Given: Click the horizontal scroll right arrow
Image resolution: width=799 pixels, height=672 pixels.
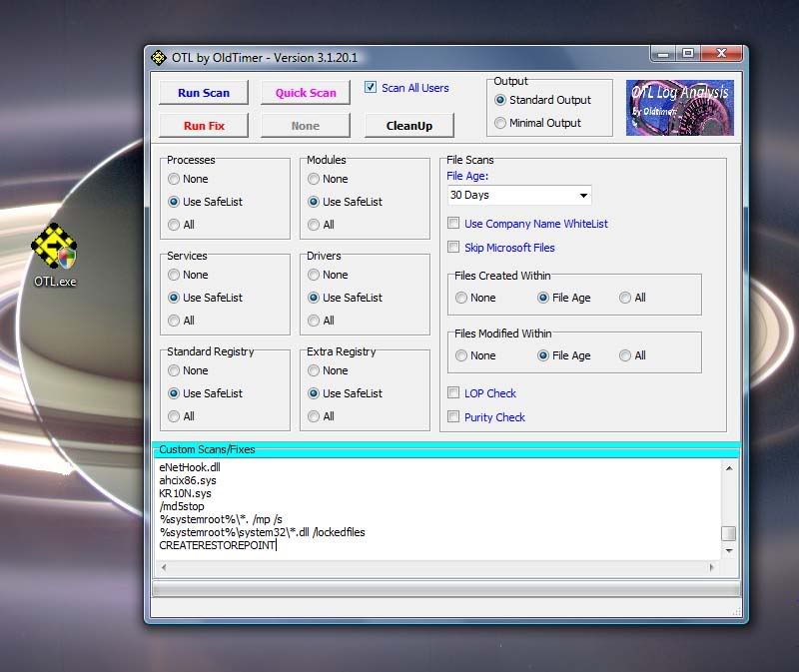Looking at the screenshot, I should [712, 567].
